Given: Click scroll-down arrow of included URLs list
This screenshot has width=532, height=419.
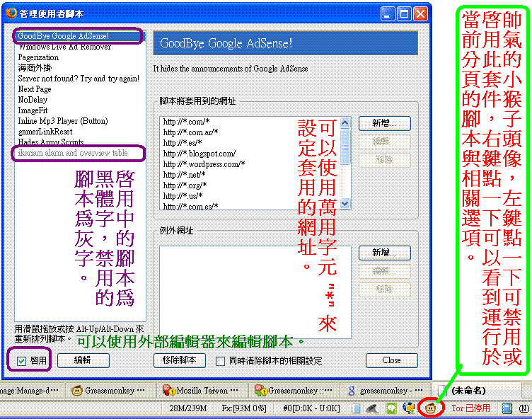Looking at the screenshot, I should [x=345, y=203].
